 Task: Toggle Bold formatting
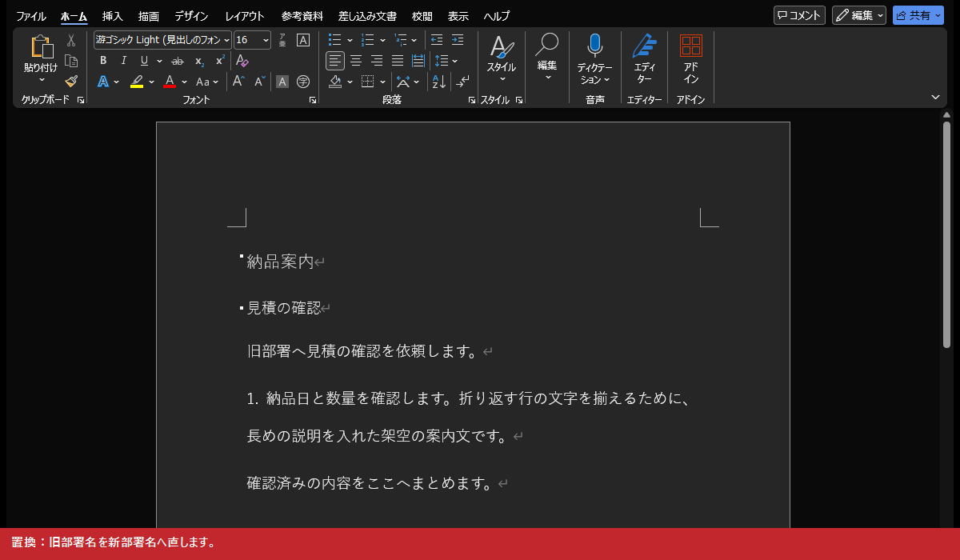(103, 61)
